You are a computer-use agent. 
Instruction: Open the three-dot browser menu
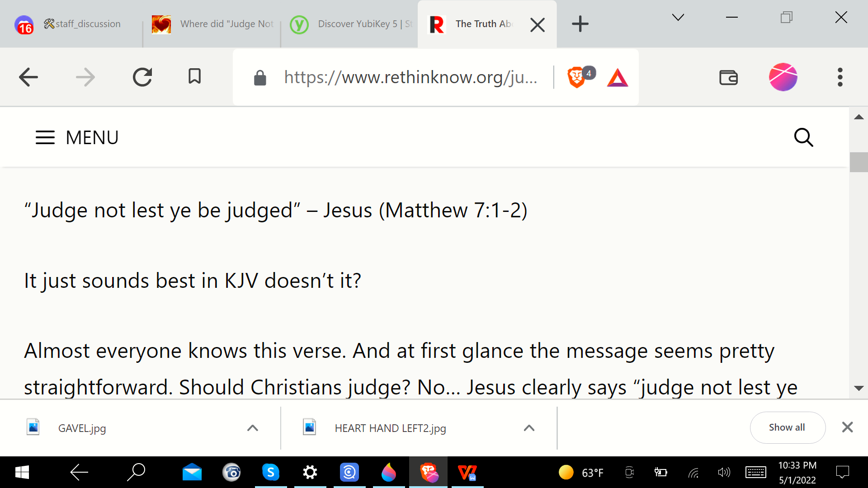[x=840, y=77]
